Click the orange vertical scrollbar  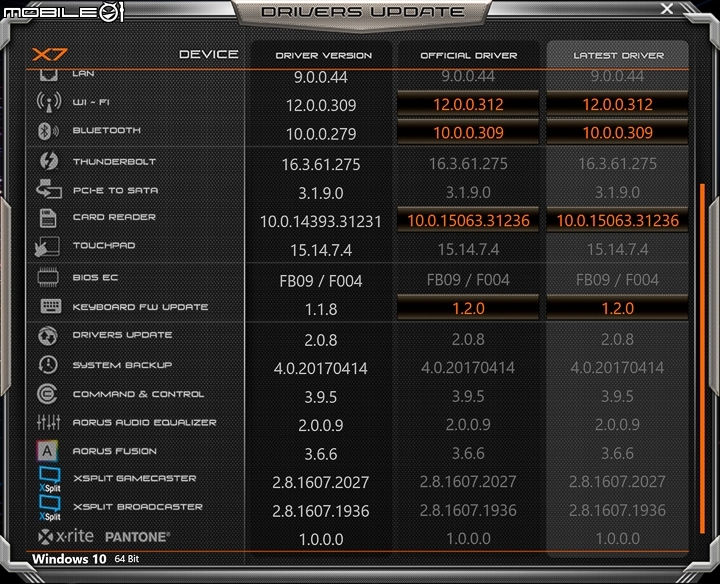tap(702, 358)
